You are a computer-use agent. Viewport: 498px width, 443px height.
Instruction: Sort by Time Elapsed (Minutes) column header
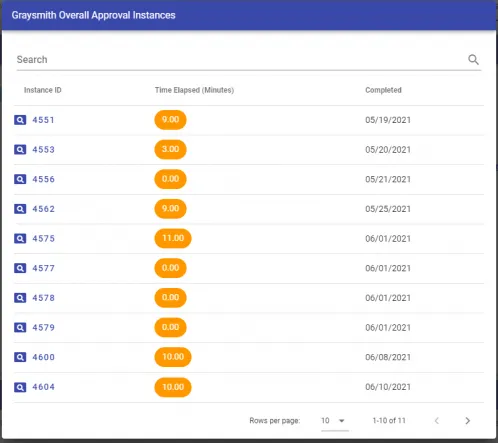[x=194, y=90]
